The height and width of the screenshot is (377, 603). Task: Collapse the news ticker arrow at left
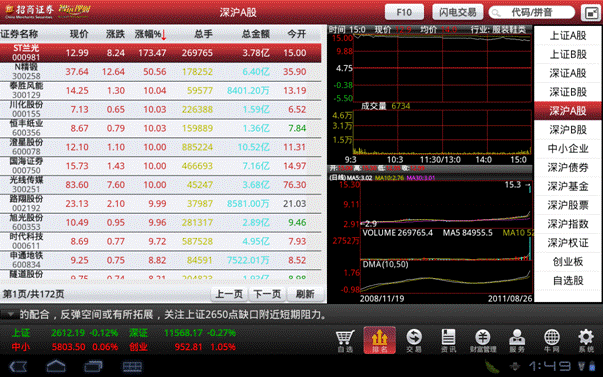10,314
